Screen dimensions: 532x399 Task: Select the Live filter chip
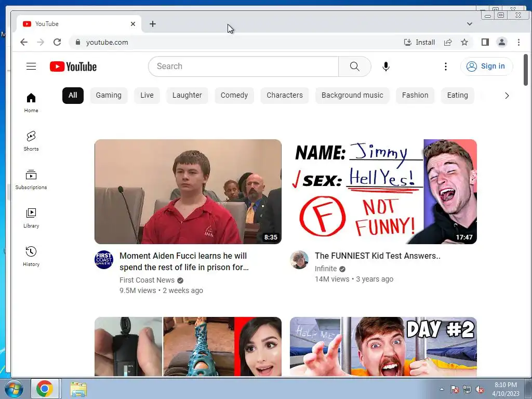pos(147,96)
